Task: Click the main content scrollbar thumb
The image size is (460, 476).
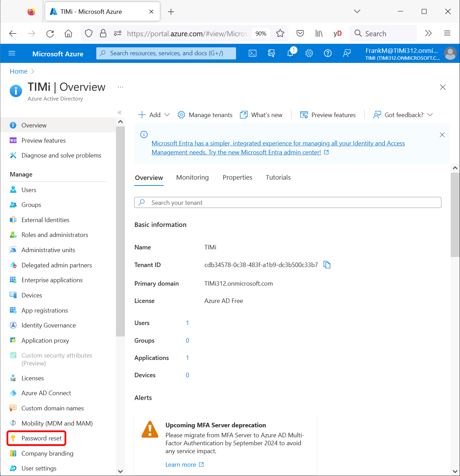Action: tap(455, 215)
